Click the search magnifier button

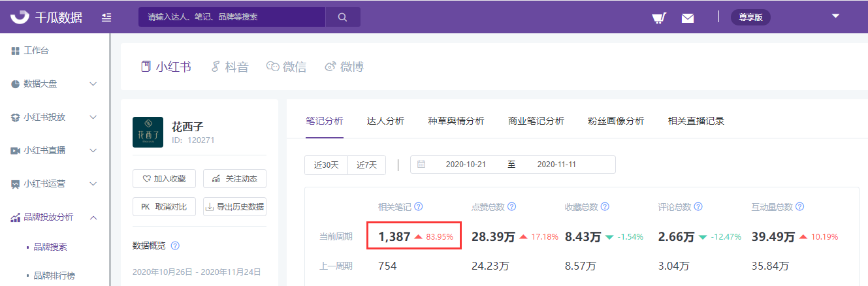pos(343,17)
